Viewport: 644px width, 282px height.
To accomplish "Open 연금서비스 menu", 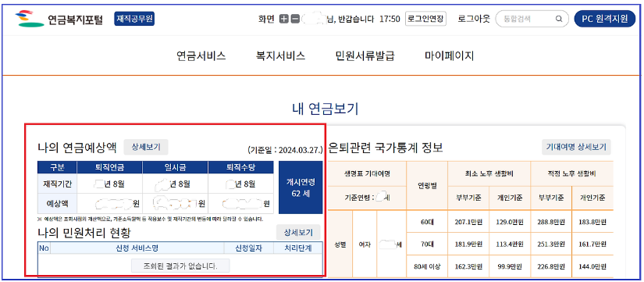I will coord(201,56).
